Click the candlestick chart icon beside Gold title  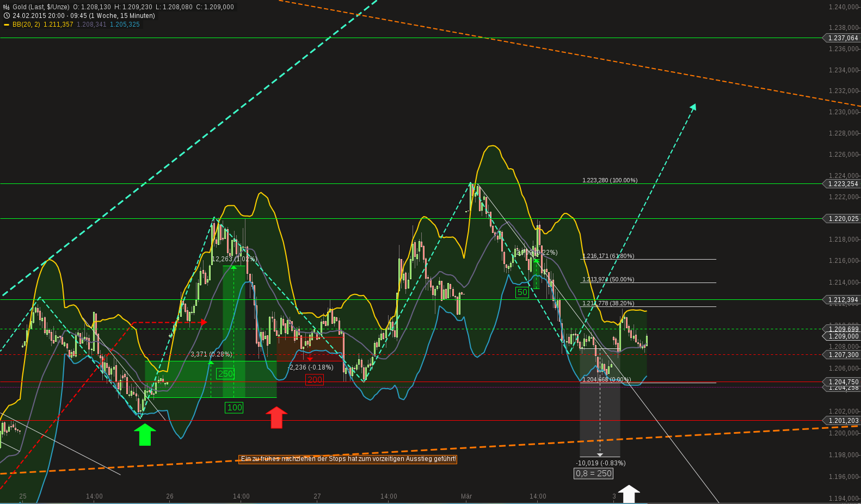(7, 7)
